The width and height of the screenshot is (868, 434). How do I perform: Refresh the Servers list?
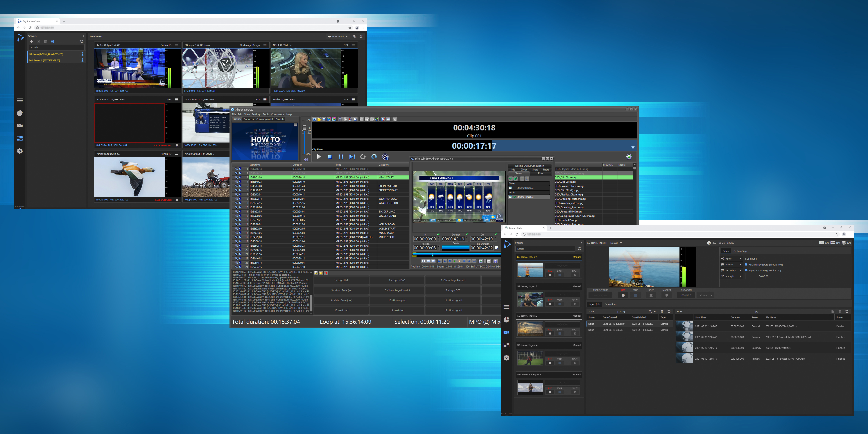pos(82,42)
